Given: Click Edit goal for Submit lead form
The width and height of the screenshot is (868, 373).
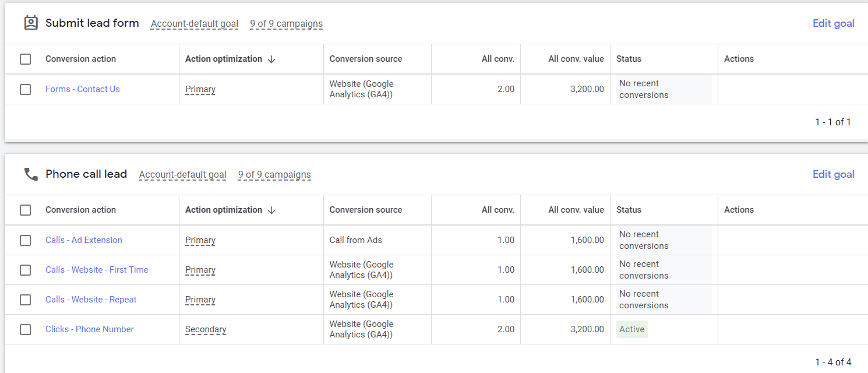Looking at the screenshot, I should [x=833, y=23].
